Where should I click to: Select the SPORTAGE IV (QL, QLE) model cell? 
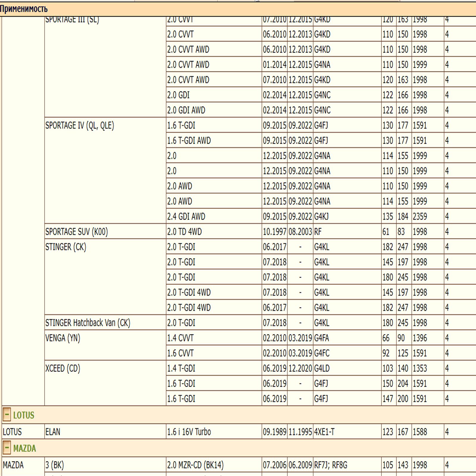[80, 126]
